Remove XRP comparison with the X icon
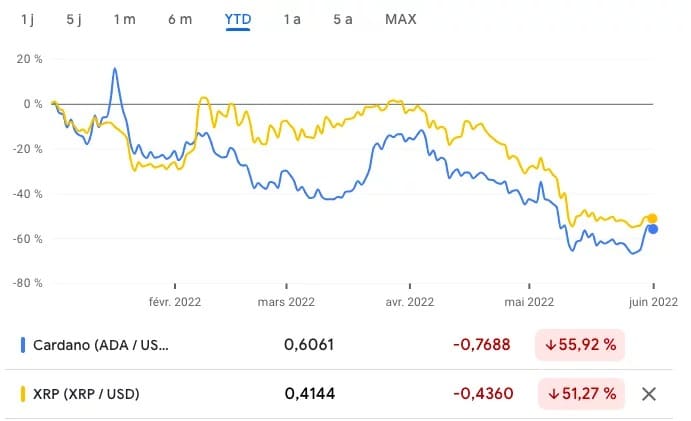This screenshot has width=691, height=421. click(648, 394)
